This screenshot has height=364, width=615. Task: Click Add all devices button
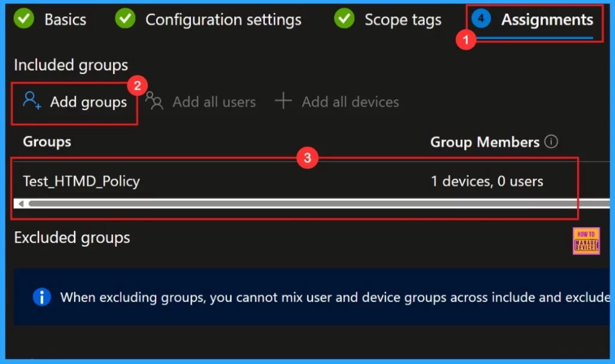tap(336, 102)
